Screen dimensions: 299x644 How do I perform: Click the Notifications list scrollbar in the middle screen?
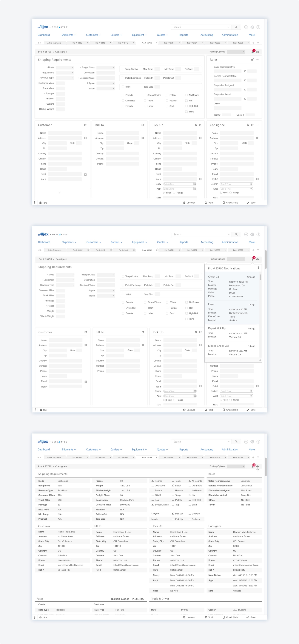click(261, 277)
